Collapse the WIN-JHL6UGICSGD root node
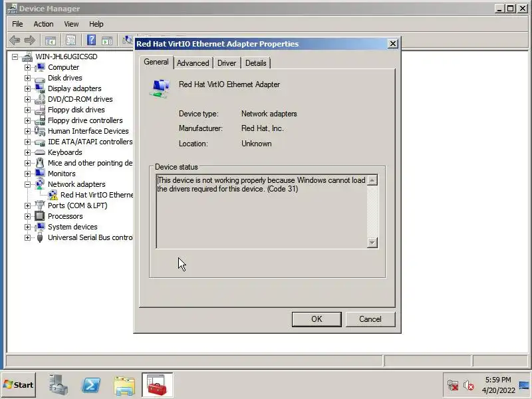This screenshot has height=399, width=532. click(x=15, y=57)
